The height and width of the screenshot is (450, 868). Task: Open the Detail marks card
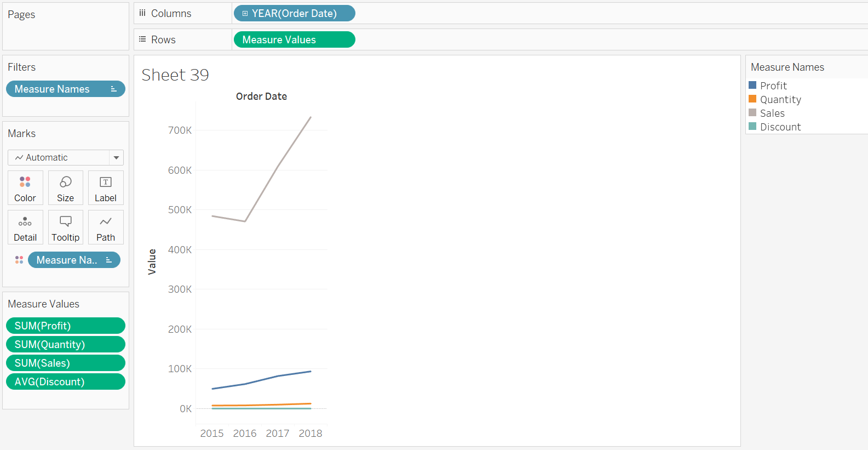click(x=25, y=222)
